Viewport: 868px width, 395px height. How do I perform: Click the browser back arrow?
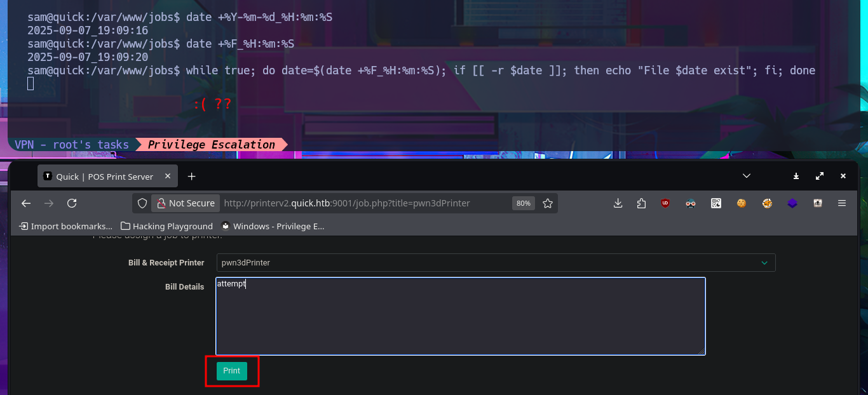26,203
